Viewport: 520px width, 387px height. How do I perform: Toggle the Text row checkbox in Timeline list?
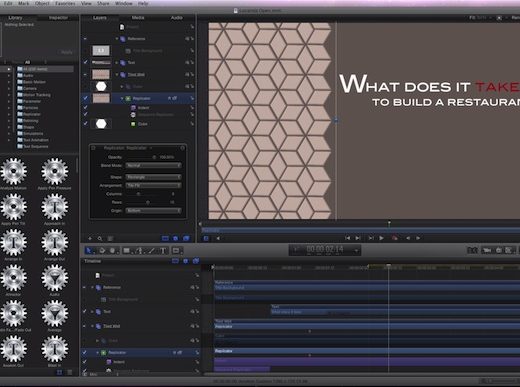pos(85,311)
